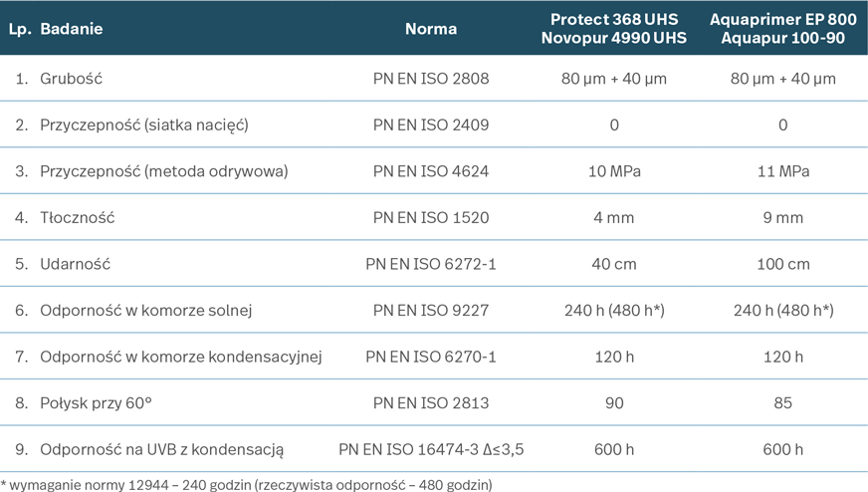The image size is (868, 492).
Task: Click the "Badanie" column header
Action: click(71, 29)
